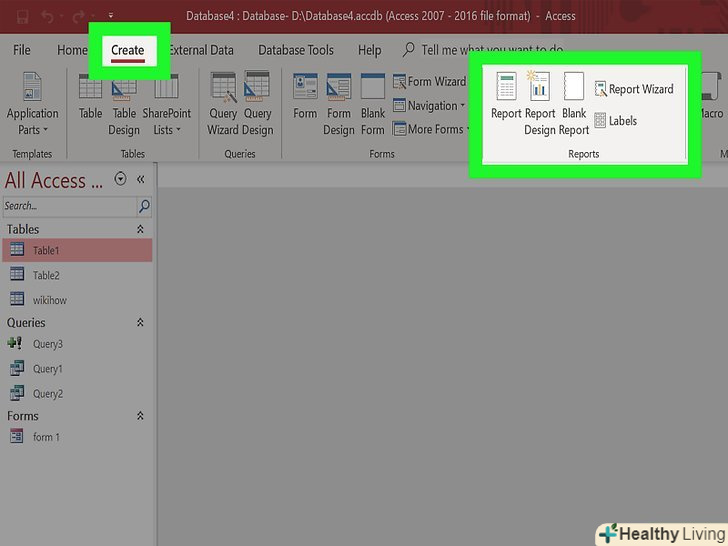Viewport: 728px width, 546px height.
Task: Start the Form Wizard
Action: (429, 82)
